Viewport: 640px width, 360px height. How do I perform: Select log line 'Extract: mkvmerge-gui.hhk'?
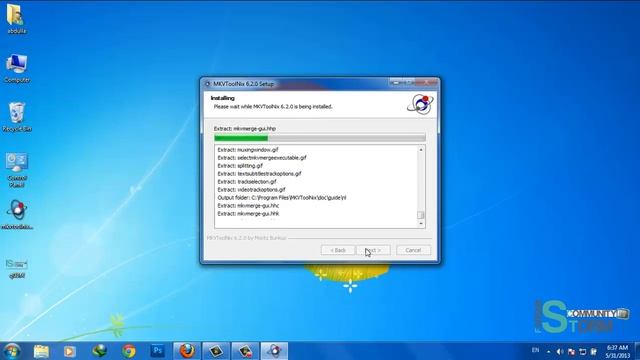[x=248, y=213]
